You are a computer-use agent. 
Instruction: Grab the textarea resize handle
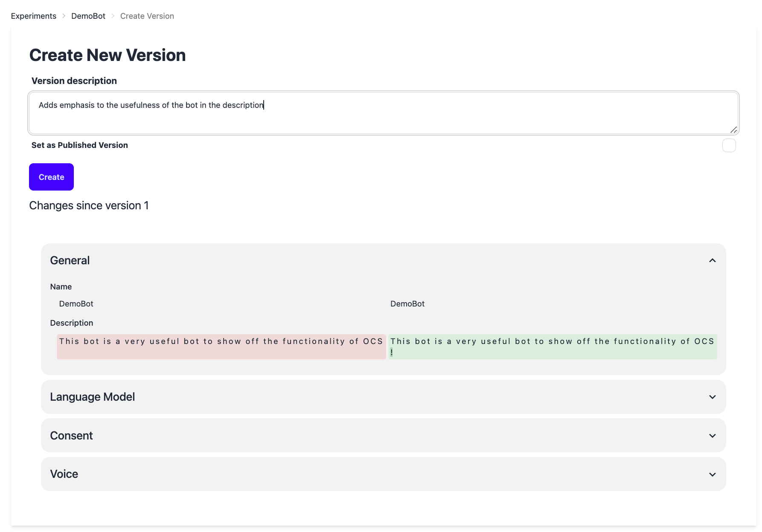733,130
